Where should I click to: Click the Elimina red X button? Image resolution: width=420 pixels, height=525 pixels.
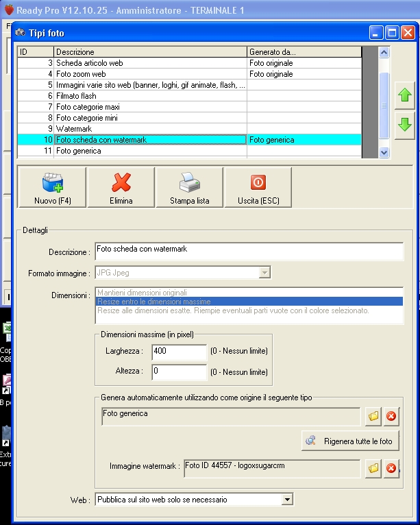pos(121,188)
